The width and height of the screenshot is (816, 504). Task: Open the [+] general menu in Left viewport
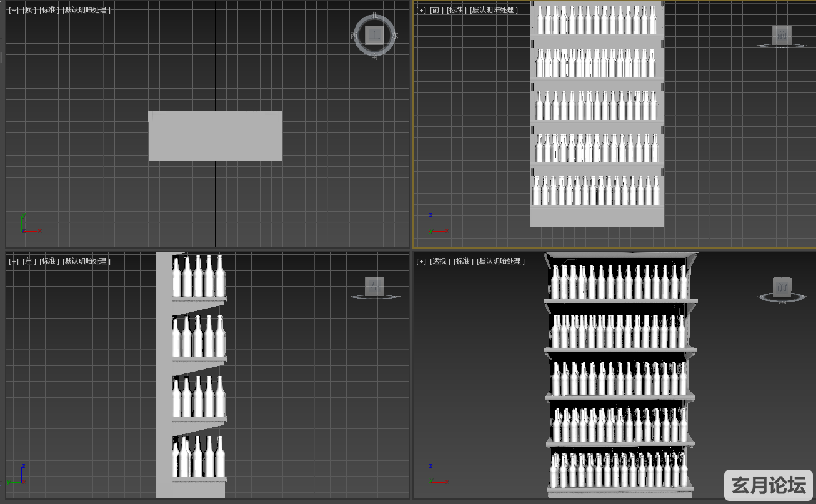pyautogui.click(x=14, y=261)
